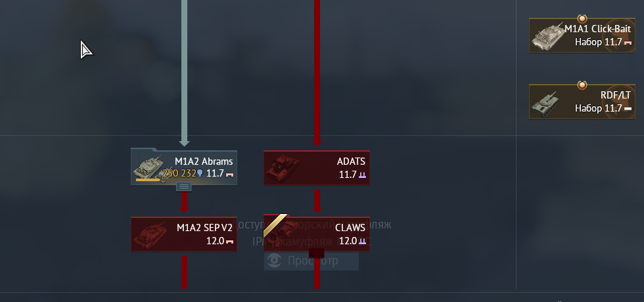Click the Просмотр button label
644x302 pixels.
(x=313, y=261)
